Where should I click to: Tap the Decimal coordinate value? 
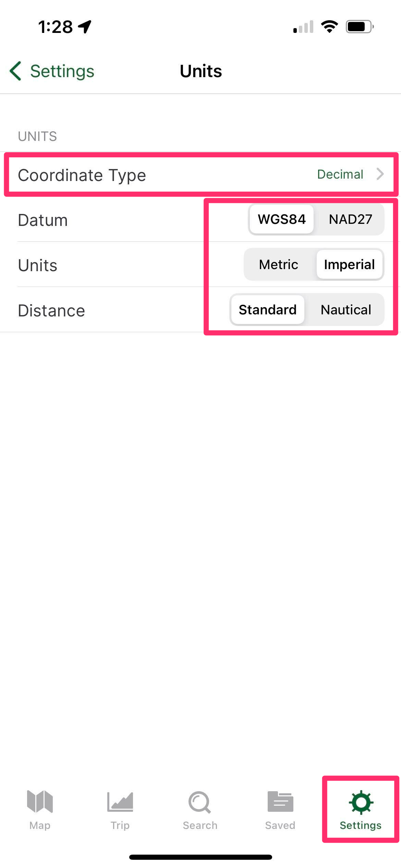340,174
